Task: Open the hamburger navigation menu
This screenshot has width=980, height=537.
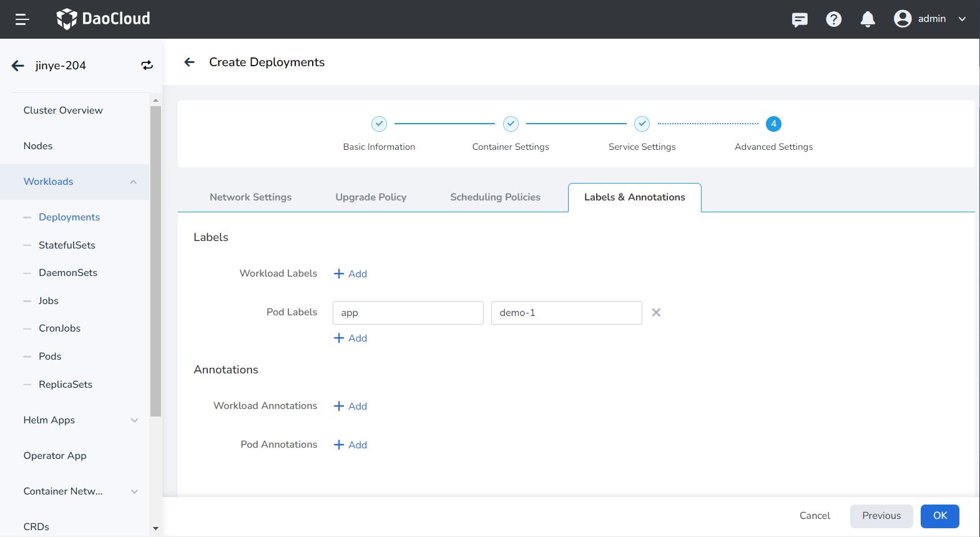Action: (x=22, y=19)
